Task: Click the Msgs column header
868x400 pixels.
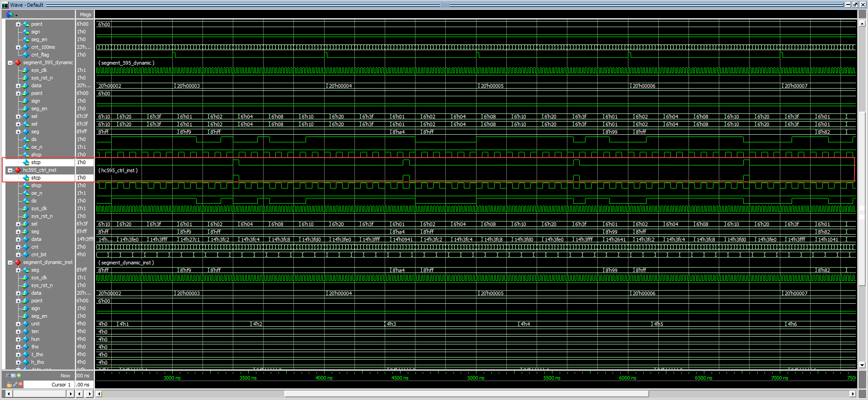Action: pos(85,14)
